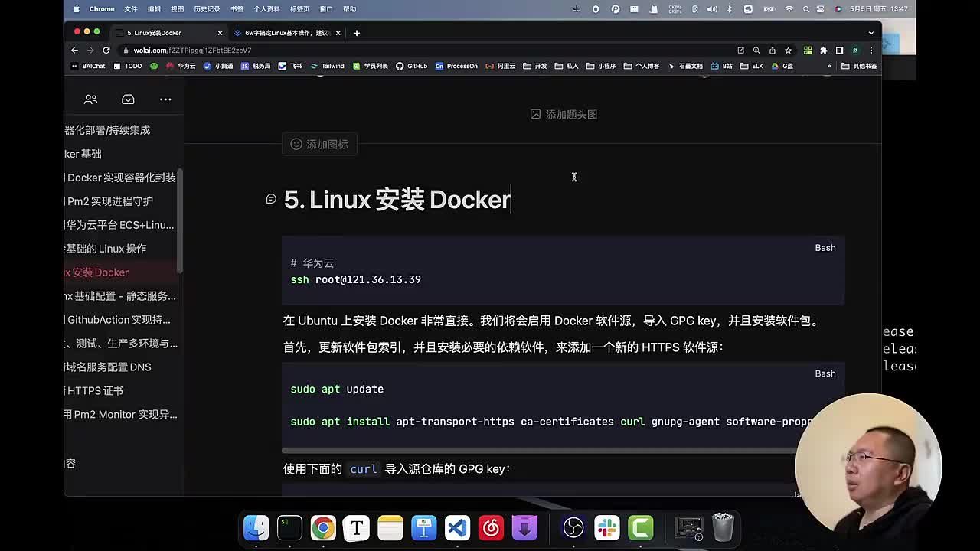Open Terminal from the Dock
The height and width of the screenshot is (551, 980).
click(289, 527)
